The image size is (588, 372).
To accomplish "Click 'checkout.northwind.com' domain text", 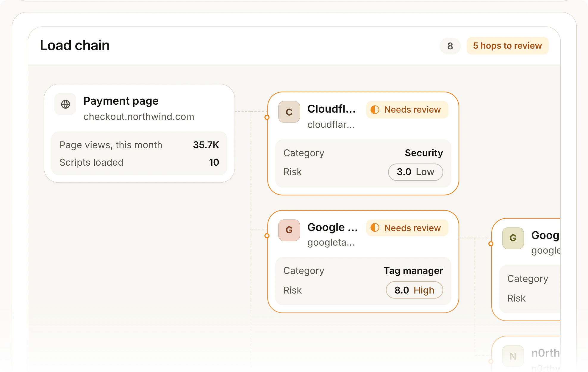I will (139, 117).
